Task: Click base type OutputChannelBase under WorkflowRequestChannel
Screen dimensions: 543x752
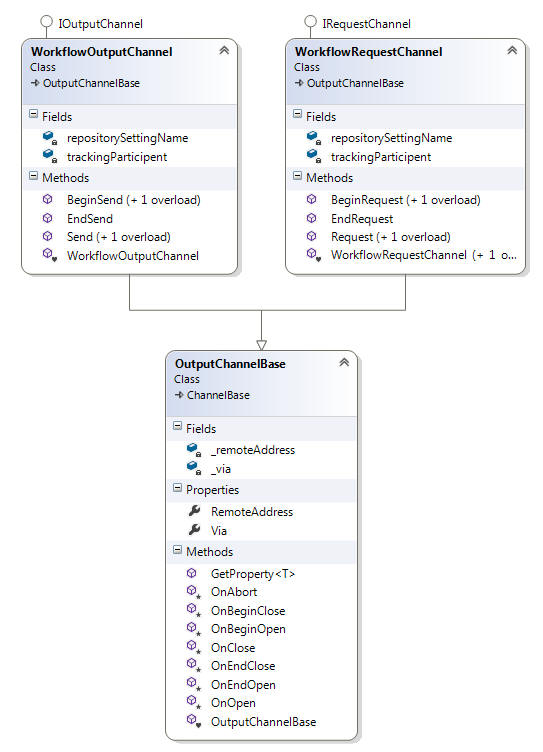Action: (355, 83)
